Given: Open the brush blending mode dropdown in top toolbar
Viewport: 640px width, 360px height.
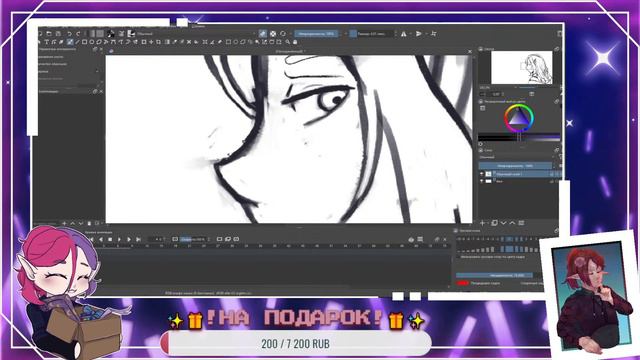Looking at the screenshot, I should 196,33.
